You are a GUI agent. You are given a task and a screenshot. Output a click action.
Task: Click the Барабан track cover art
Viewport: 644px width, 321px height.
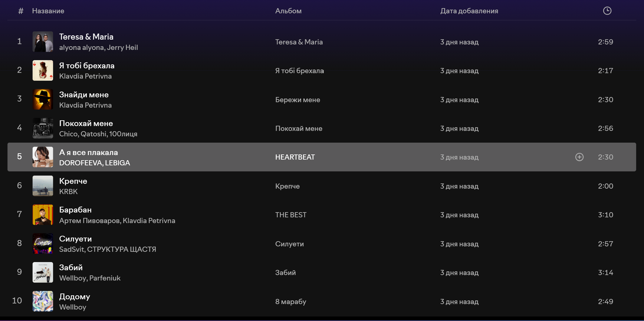point(43,215)
